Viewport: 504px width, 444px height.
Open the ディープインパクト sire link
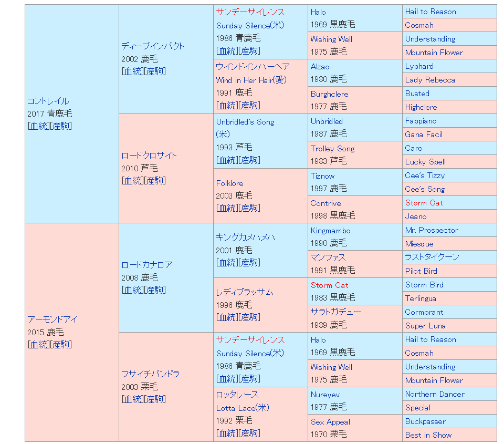coord(153,46)
